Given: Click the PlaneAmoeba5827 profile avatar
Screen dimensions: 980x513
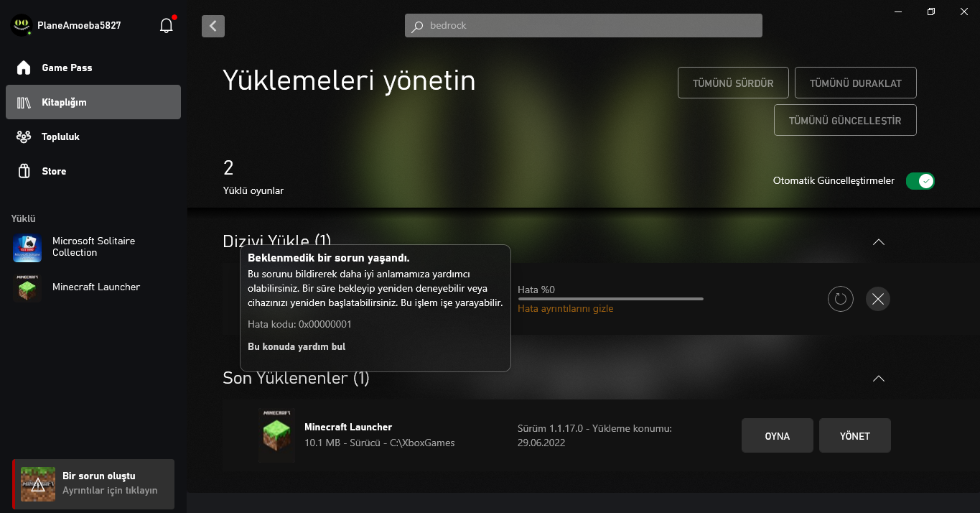Looking at the screenshot, I should point(22,26).
